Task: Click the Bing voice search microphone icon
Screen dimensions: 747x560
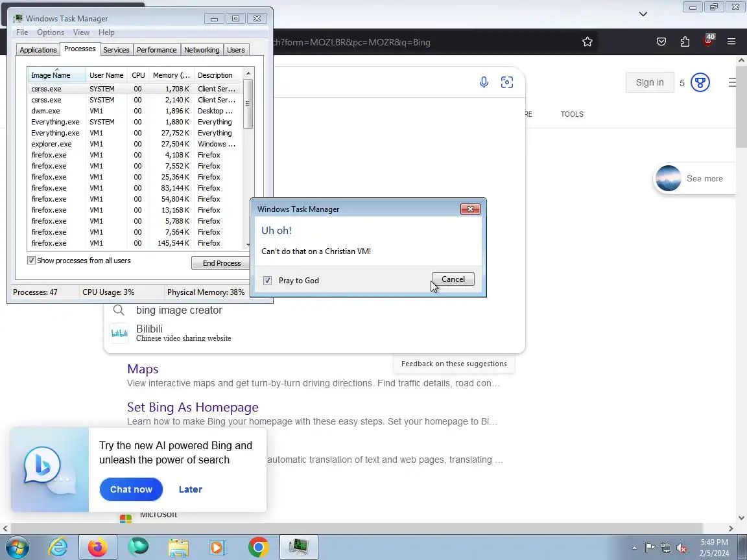Action: [x=484, y=82]
